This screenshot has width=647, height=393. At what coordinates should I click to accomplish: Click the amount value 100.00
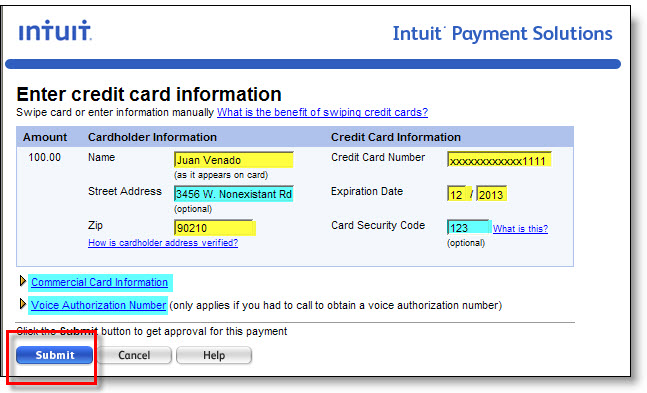[x=45, y=157]
